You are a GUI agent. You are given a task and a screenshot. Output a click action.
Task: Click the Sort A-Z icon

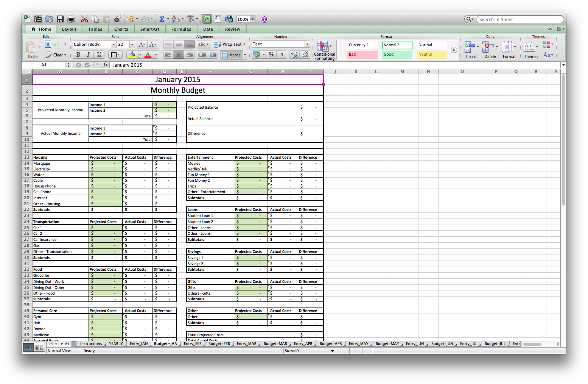pyautogui.click(x=175, y=19)
